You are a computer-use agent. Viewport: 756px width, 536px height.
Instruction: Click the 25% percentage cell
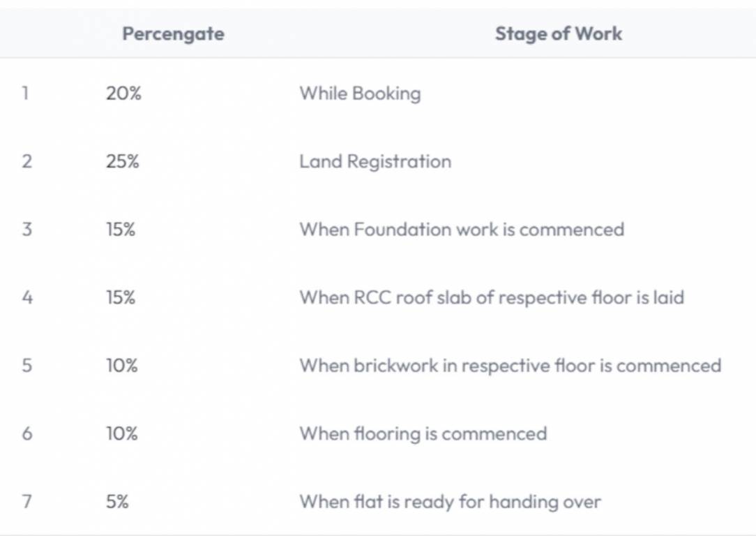click(x=123, y=161)
